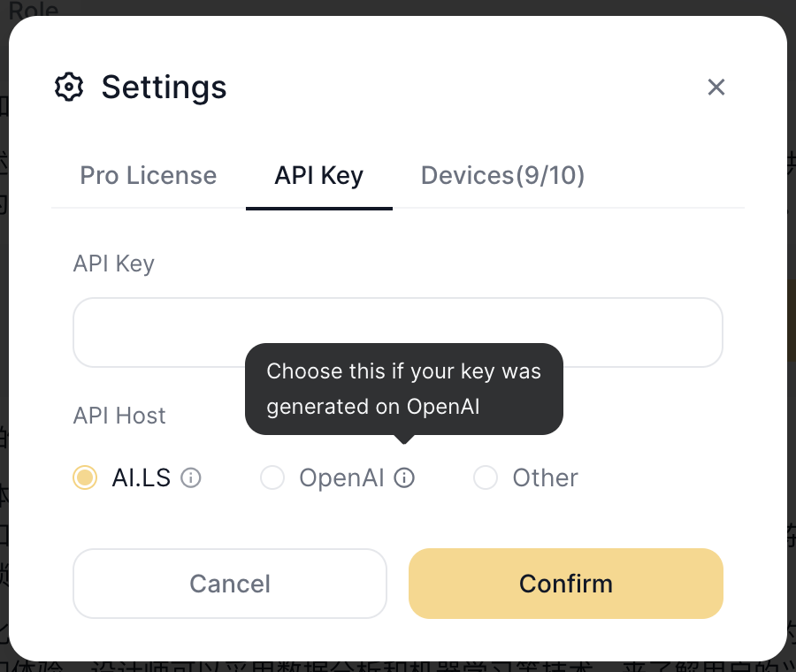
Task: Pick the Other host radio button
Action: tap(486, 478)
